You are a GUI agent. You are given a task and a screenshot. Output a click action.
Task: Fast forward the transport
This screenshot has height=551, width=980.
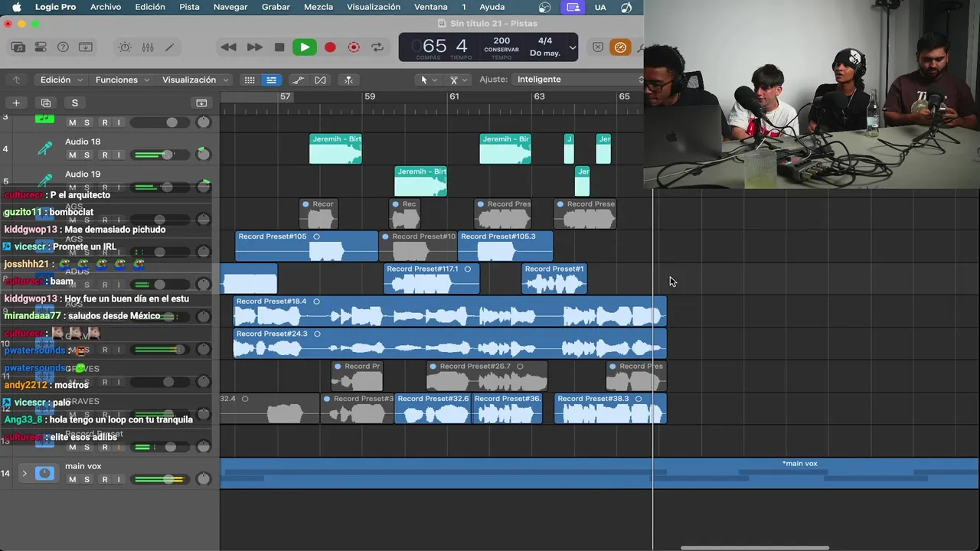(254, 47)
